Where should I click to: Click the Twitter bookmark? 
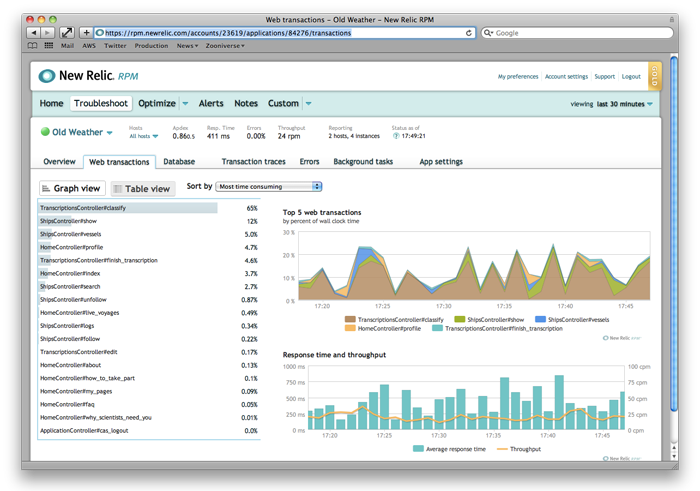(115, 46)
